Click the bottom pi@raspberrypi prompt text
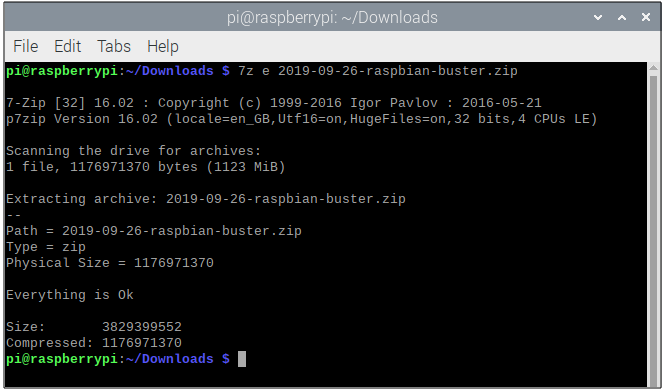 coord(118,359)
